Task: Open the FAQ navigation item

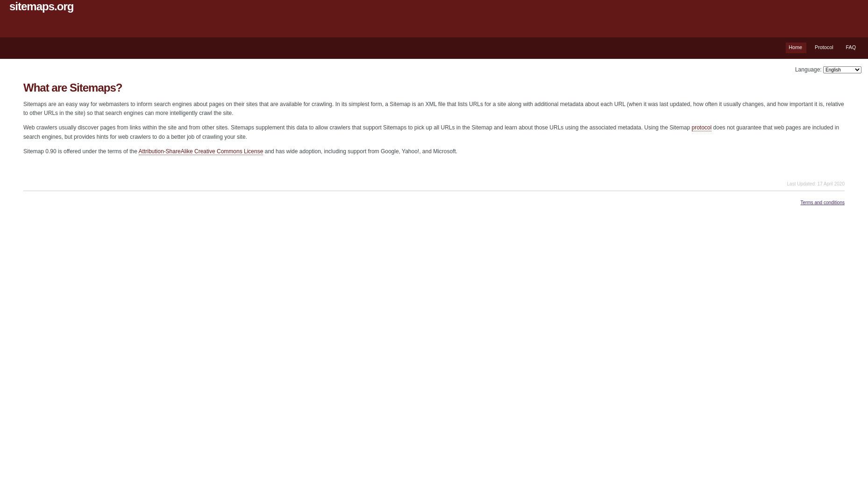Action: coord(850,48)
